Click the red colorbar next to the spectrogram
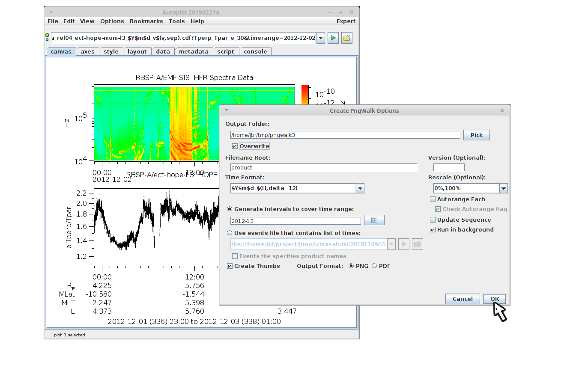The height and width of the screenshot is (392, 576). 305,94
